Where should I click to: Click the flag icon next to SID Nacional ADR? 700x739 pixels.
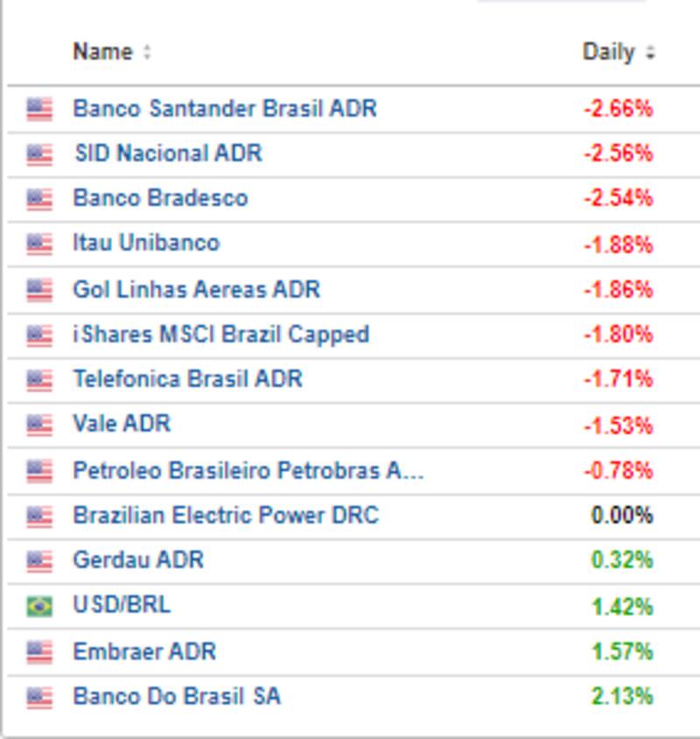(39, 155)
